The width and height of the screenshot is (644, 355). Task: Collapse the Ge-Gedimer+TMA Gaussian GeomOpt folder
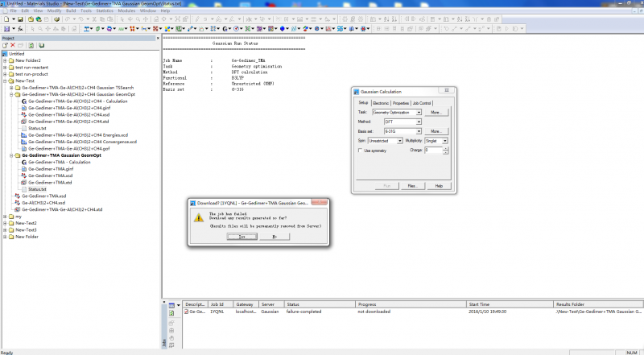tap(11, 155)
